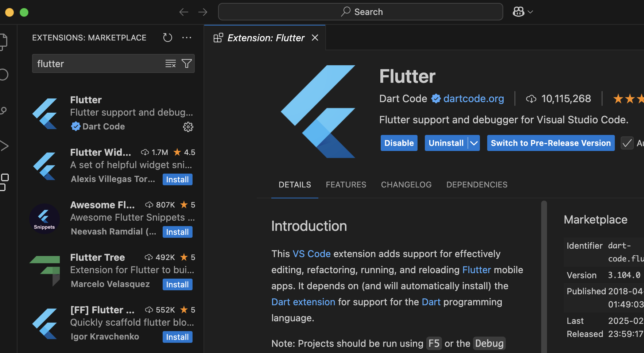644x353 pixels.
Task: Open the DETAILS tab
Action: (x=295, y=185)
